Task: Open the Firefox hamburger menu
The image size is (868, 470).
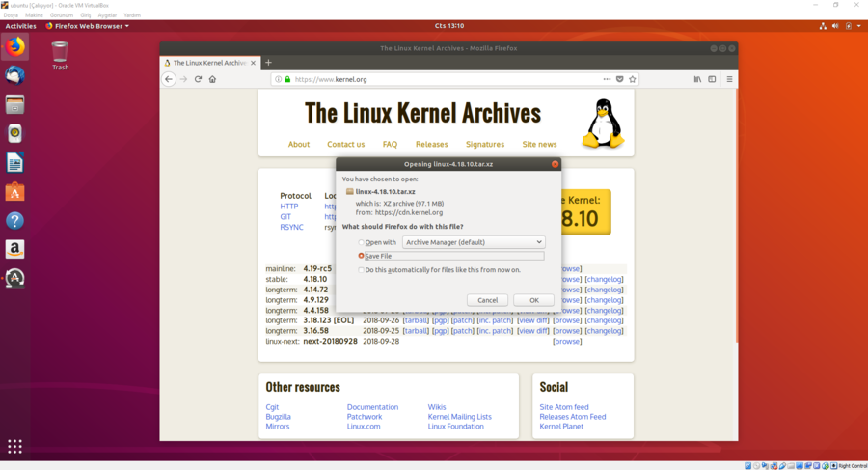Action: [x=729, y=79]
